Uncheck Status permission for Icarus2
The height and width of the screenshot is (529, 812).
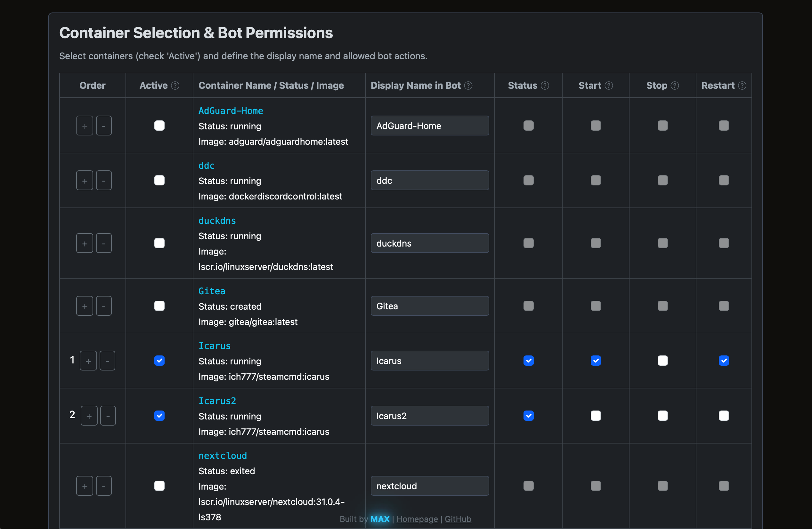point(529,416)
